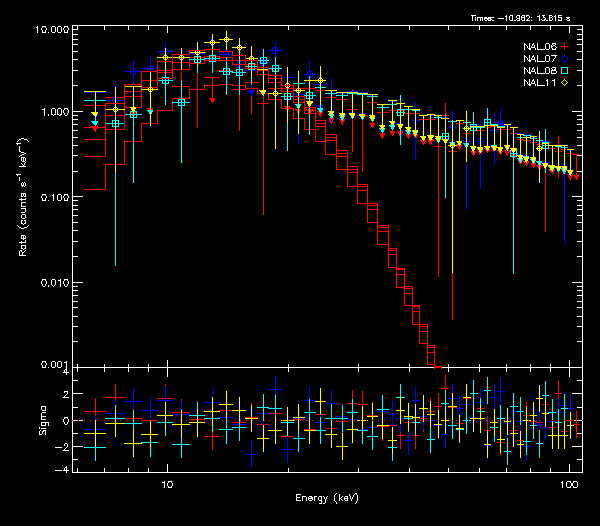Click the 0.100 y-axis tick label
This screenshot has width=600, height=526.
click(x=55, y=198)
